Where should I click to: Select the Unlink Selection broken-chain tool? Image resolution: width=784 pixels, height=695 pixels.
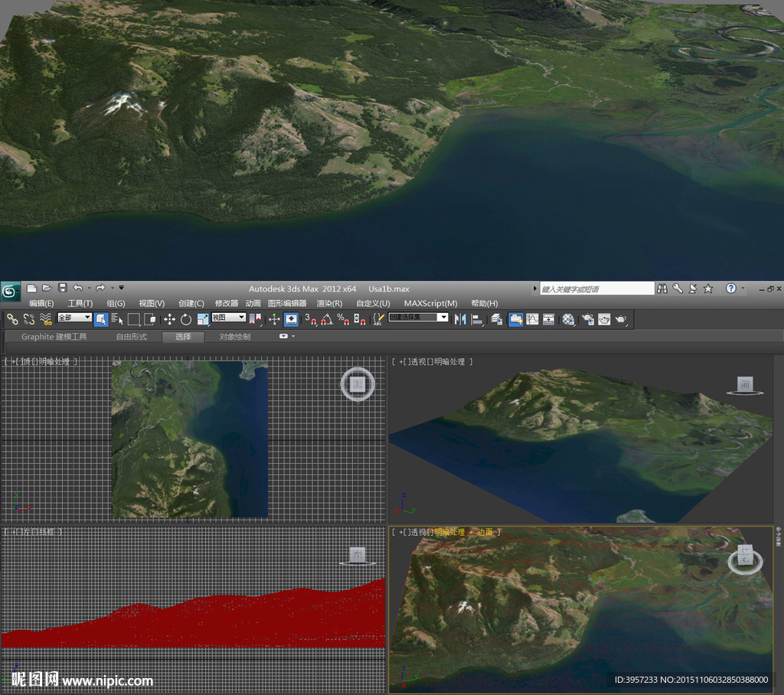(x=29, y=319)
